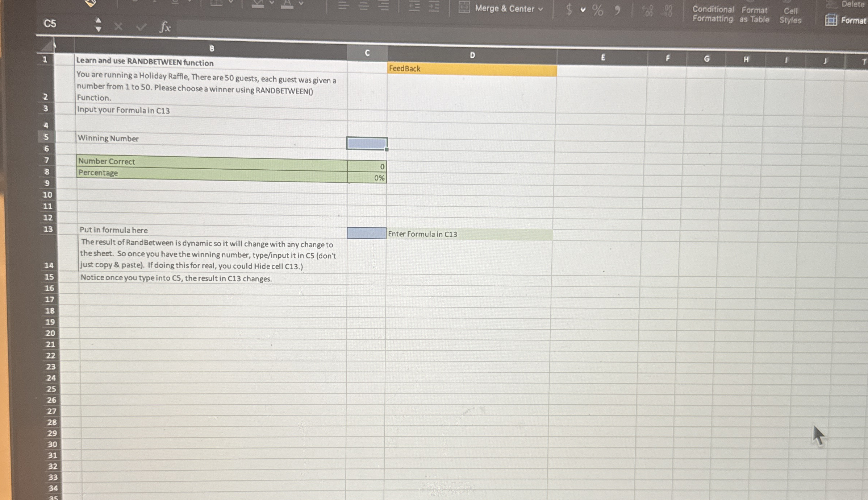Click the increase decimal icon
The width and height of the screenshot is (868, 500).
[x=648, y=11]
